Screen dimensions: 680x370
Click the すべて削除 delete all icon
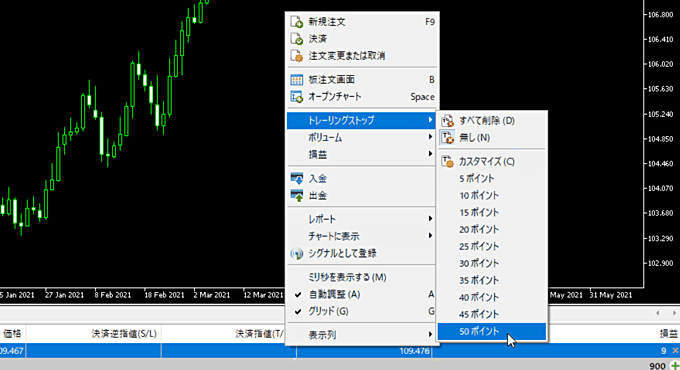(x=448, y=121)
